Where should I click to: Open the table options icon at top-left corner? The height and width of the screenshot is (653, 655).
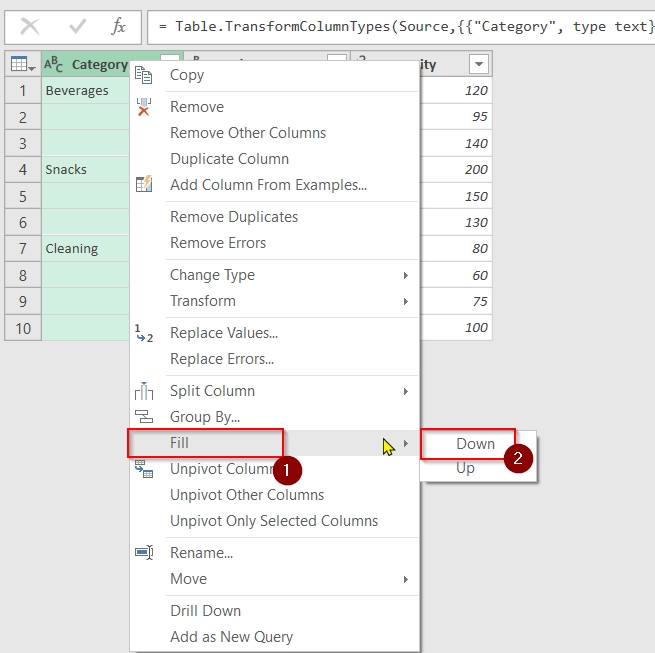23,64
